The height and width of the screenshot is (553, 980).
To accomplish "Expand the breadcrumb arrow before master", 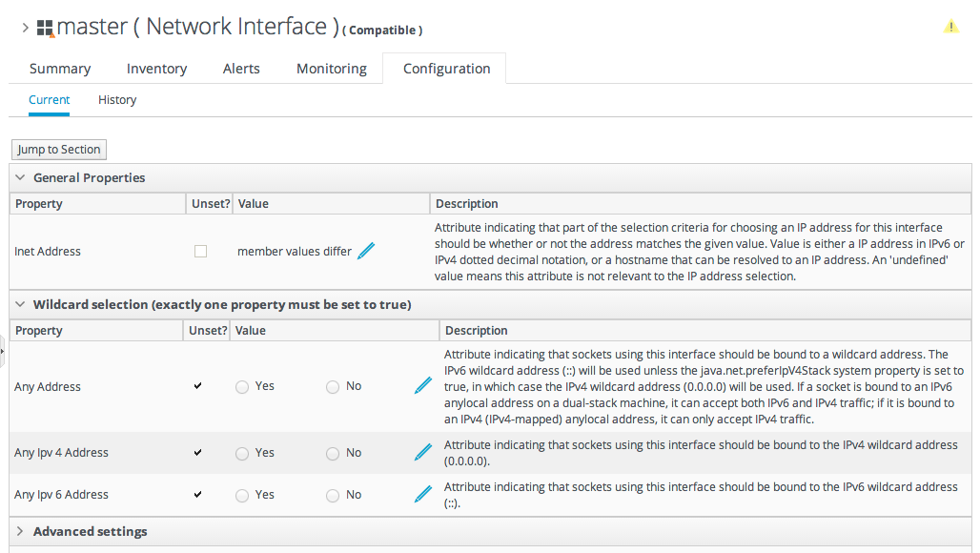I will 25,29.
